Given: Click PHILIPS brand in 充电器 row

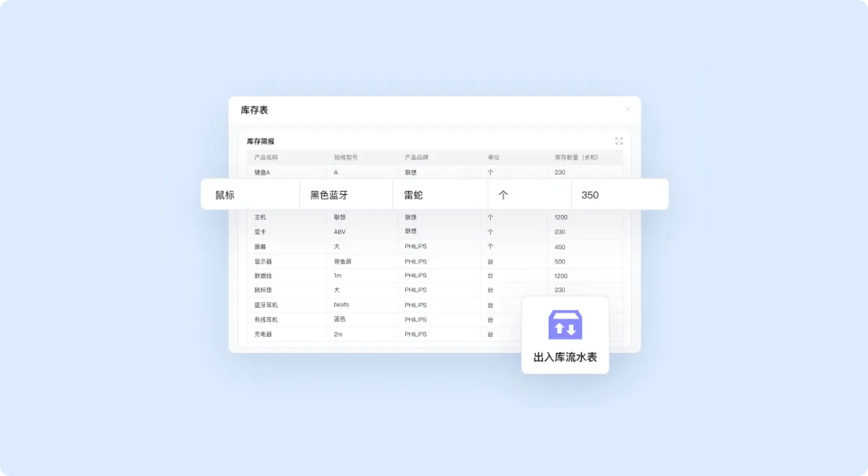Looking at the screenshot, I should point(416,334).
